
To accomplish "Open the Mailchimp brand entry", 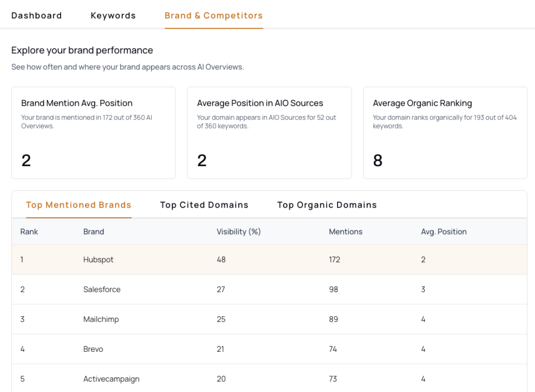I will point(101,319).
